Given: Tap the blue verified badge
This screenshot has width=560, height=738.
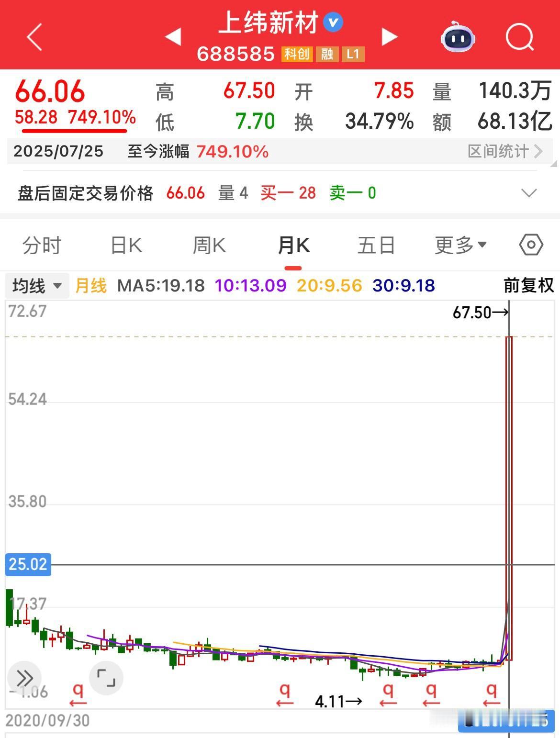Looking at the screenshot, I should click(333, 22).
